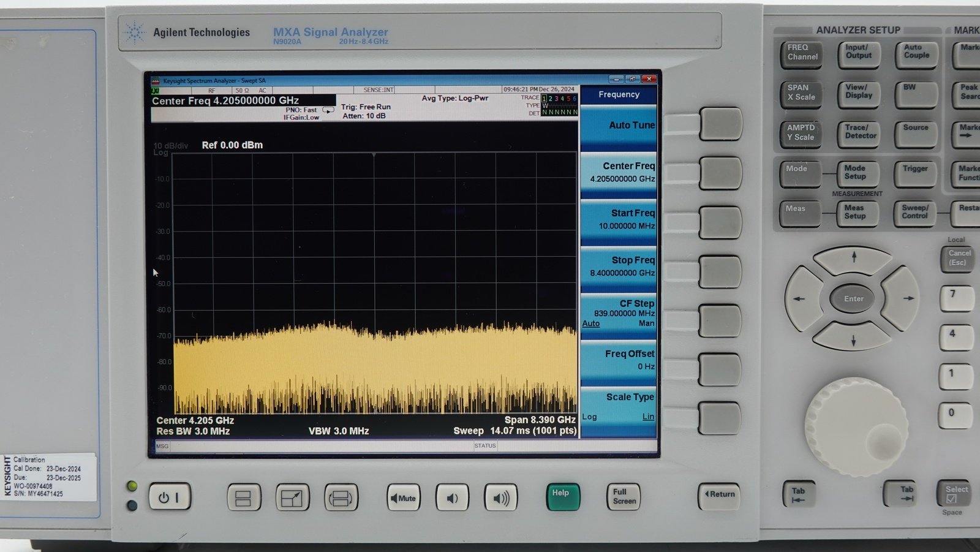Click the Tab left arrow key
This screenshot has height=552, width=980.
coord(799,494)
